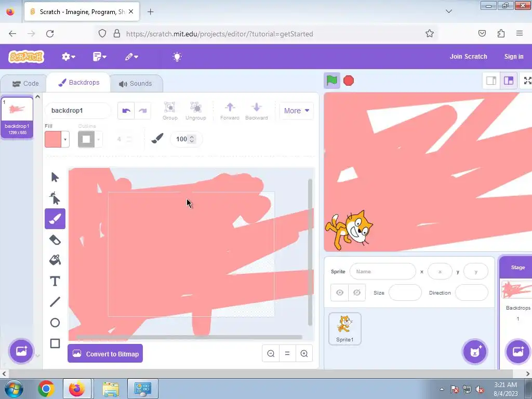
Task: Click the sprite x field
Action: [x=440, y=271]
